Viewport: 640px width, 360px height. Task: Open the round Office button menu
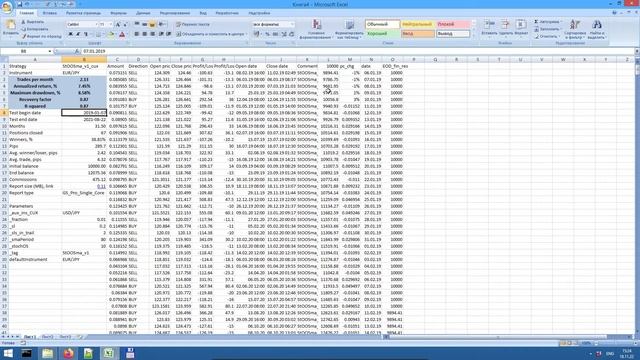point(7,7)
